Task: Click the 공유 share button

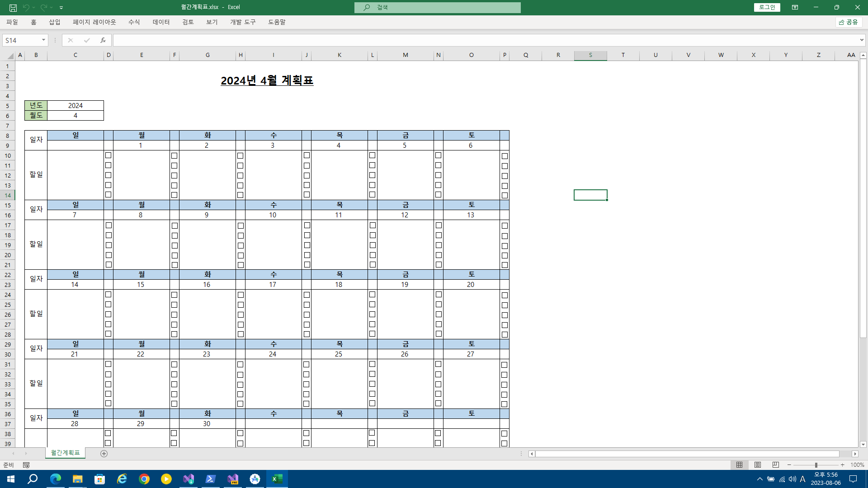Action: coord(849,22)
